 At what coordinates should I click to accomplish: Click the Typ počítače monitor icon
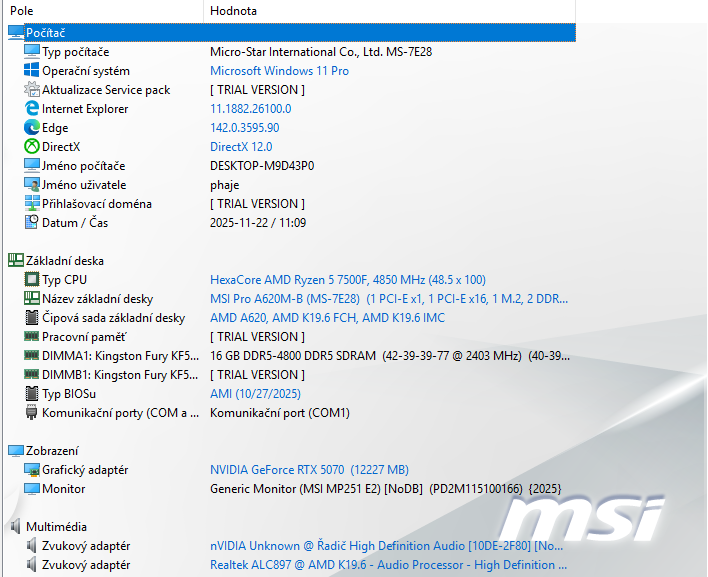click(32, 51)
